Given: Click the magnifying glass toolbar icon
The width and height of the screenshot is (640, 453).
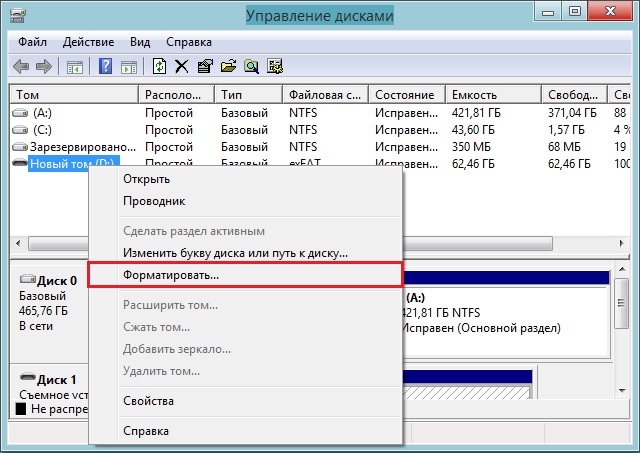Looking at the screenshot, I should click(x=251, y=67).
